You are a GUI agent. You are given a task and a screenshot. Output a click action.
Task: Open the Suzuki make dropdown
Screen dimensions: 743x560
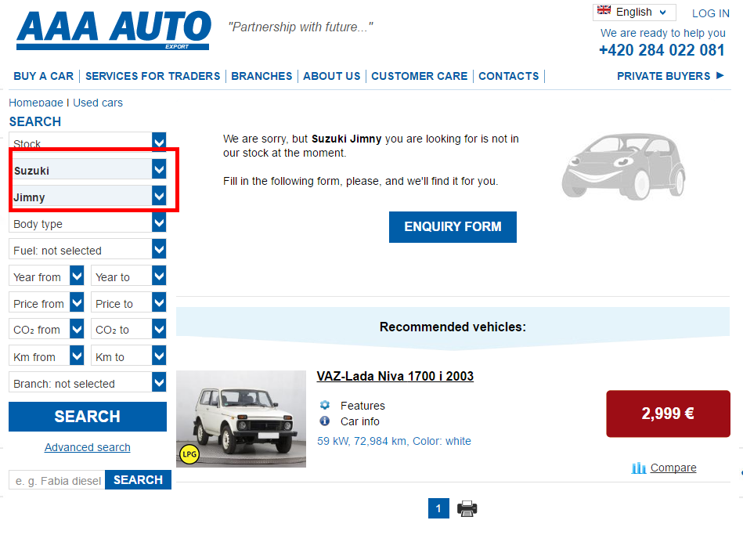88,170
